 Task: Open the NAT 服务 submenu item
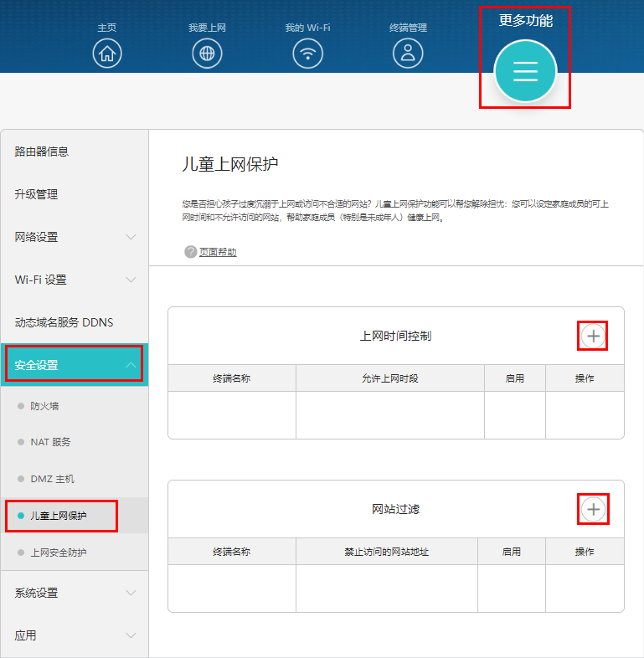51,442
